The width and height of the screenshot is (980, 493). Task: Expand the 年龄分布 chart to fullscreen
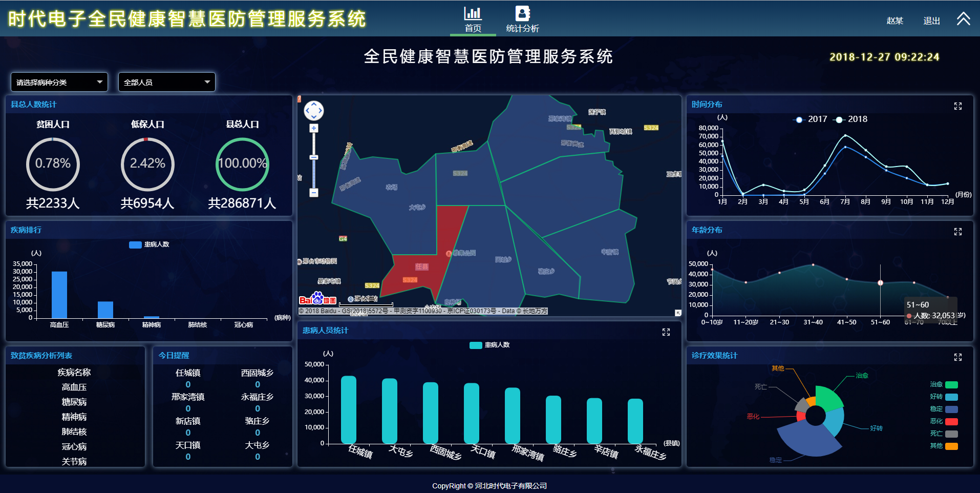point(957,232)
